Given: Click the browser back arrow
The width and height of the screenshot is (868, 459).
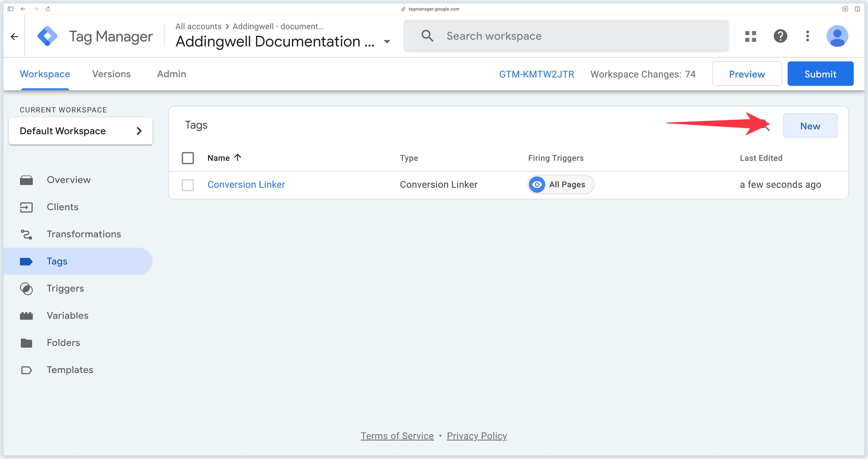Looking at the screenshot, I should click(x=23, y=9).
